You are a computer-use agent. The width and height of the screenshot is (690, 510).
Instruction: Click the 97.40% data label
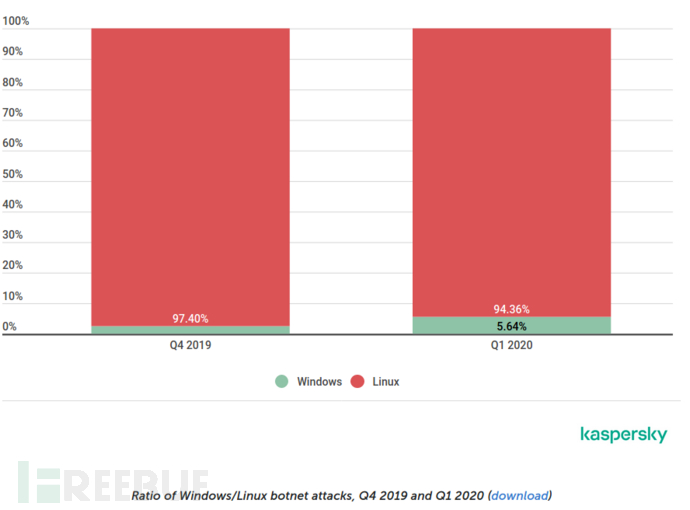[x=190, y=319]
